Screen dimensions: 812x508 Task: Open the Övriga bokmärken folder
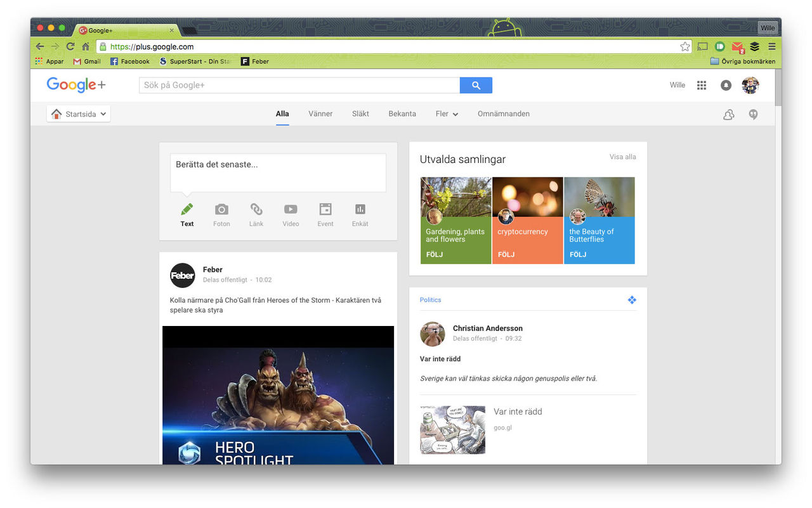tap(743, 62)
